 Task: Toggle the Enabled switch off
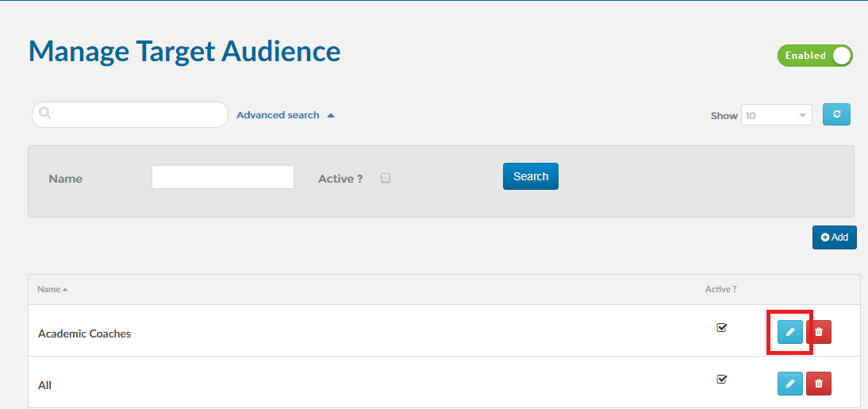click(x=815, y=56)
